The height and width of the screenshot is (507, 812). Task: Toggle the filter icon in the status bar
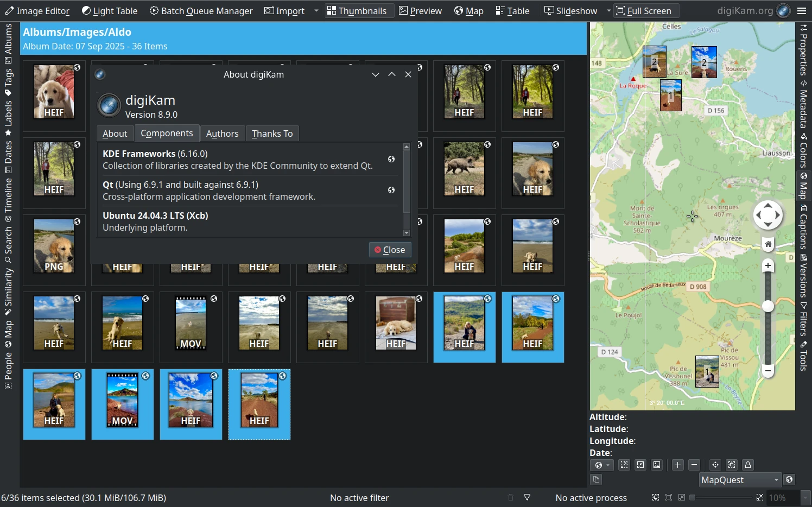[527, 497]
